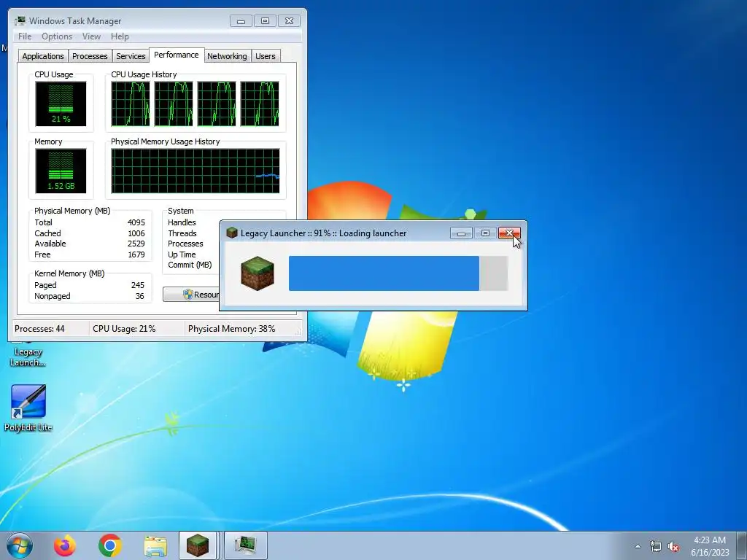Click the Total physical memory value 4095
747x560 pixels.
(136, 222)
